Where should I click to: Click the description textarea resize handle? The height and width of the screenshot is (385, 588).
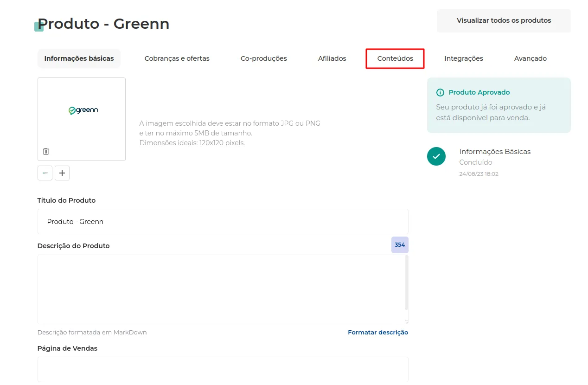pos(406,322)
